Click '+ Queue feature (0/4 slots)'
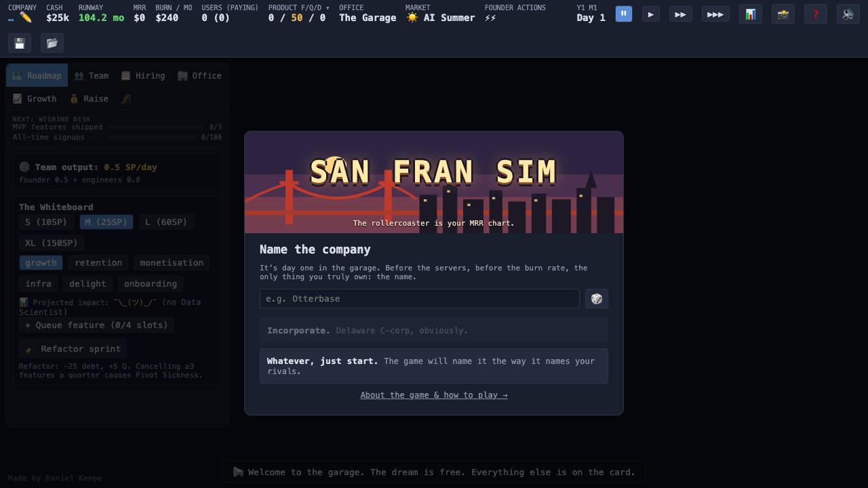Image resolution: width=868 pixels, height=488 pixels. 96,325
